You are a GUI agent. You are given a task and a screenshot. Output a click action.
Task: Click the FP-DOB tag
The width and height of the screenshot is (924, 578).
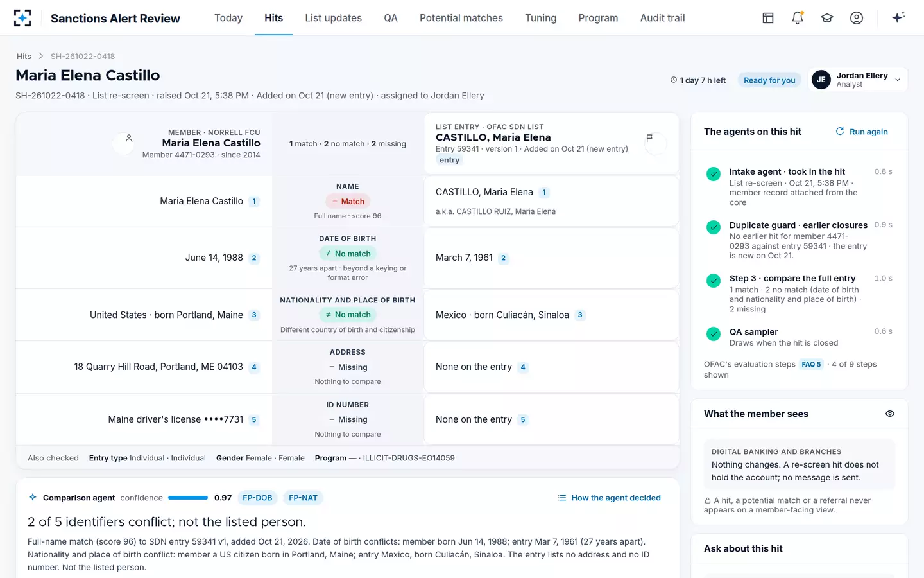[x=257, y=498]
